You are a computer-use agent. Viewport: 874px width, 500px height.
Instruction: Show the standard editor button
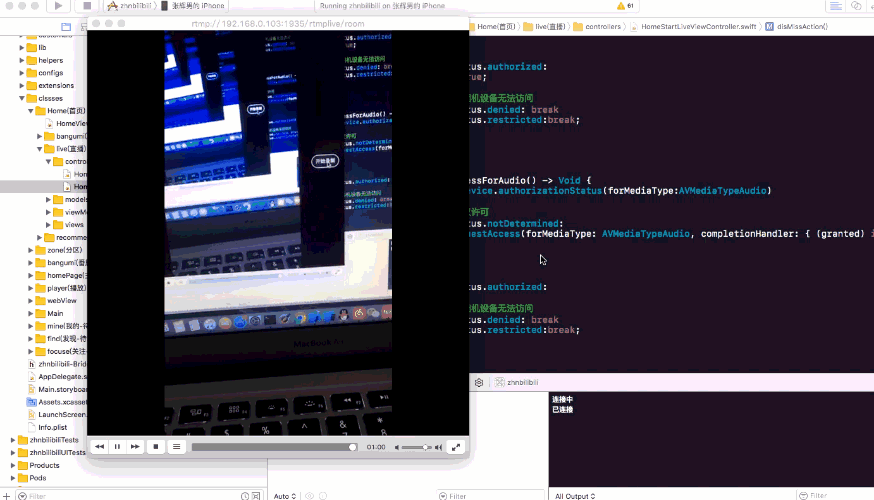tap(836, 6)
